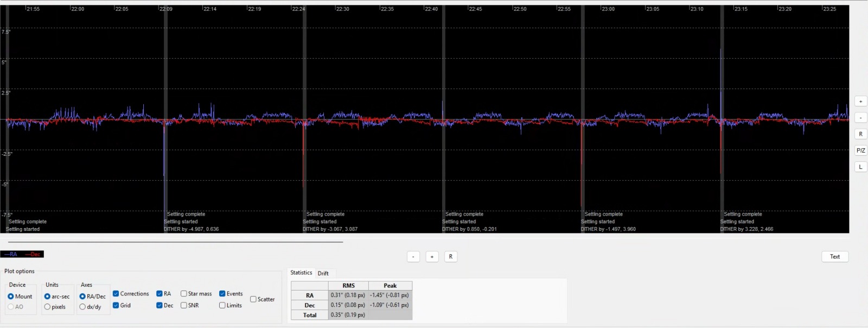Enable the Star mass checkbox

tap(184, 294)
